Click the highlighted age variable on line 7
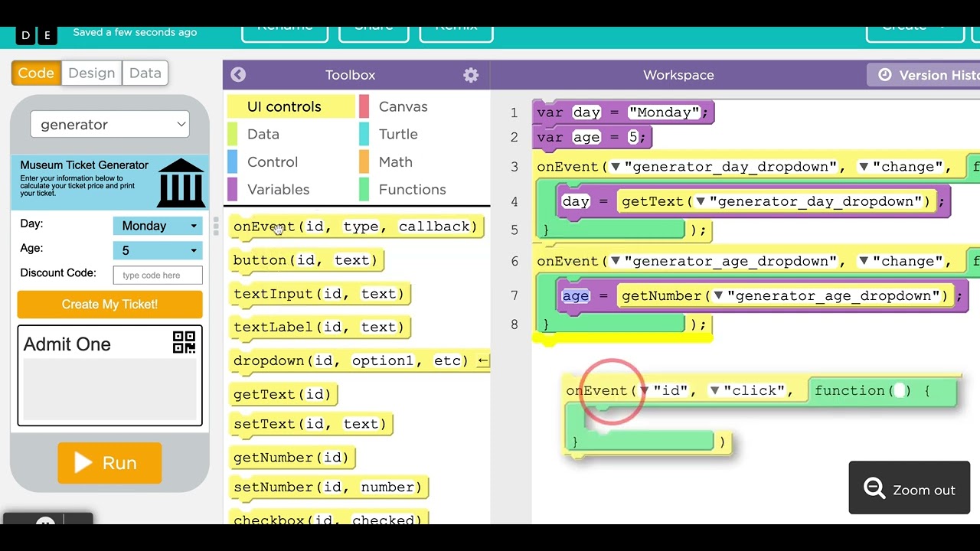Image resolution: width=980 pixels, height=551 pixels. pos(576,295)
